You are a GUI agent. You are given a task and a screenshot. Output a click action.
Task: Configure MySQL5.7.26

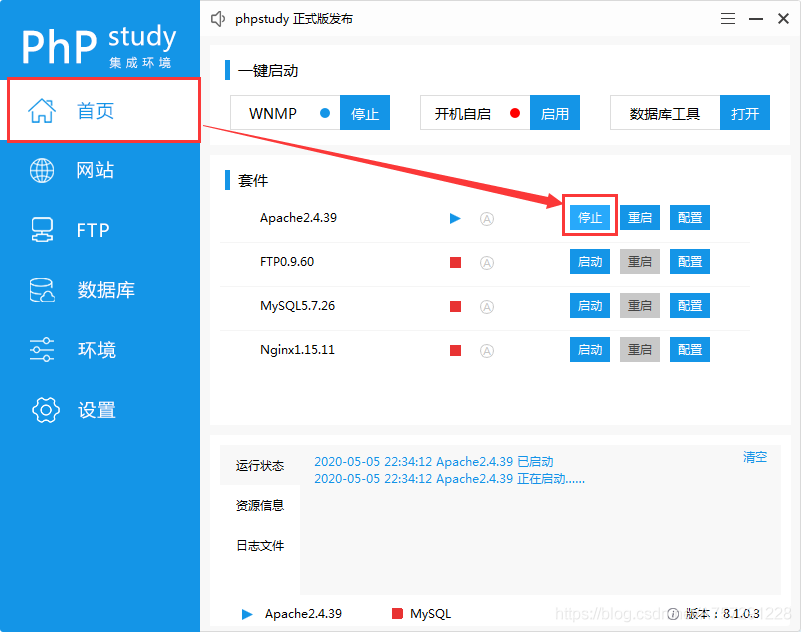[x=690, y=306]
